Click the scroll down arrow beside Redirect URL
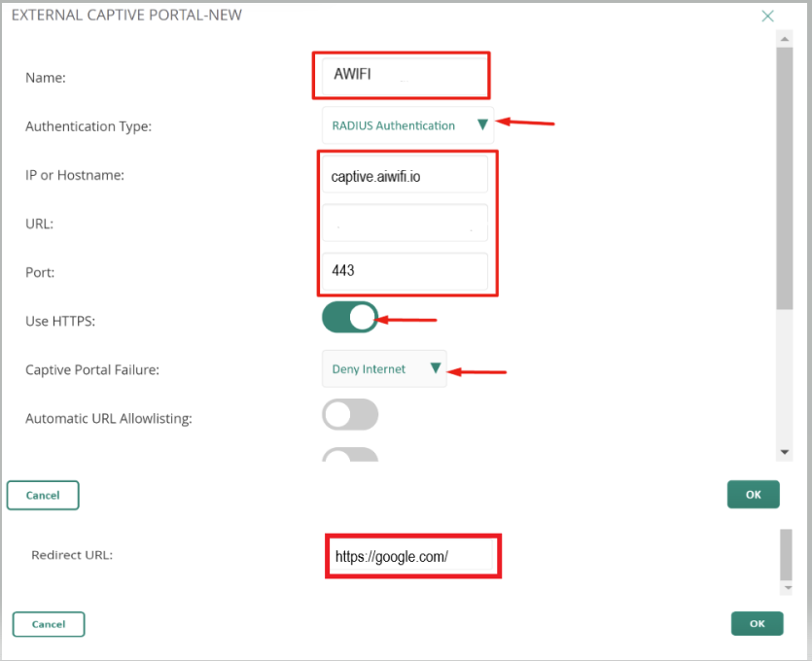This screenshot has width=812, height=661. [788, 588]
